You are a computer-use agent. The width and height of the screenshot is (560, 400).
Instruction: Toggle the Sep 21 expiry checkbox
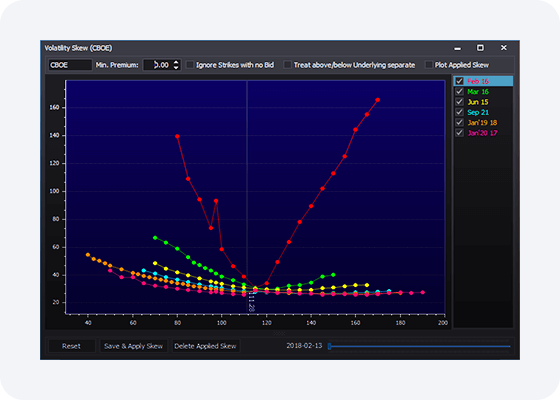[x=459, y=112]
